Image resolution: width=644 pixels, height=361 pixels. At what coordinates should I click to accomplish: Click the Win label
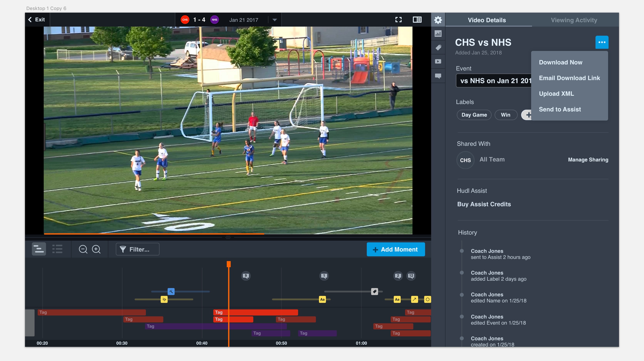(506, 115)
